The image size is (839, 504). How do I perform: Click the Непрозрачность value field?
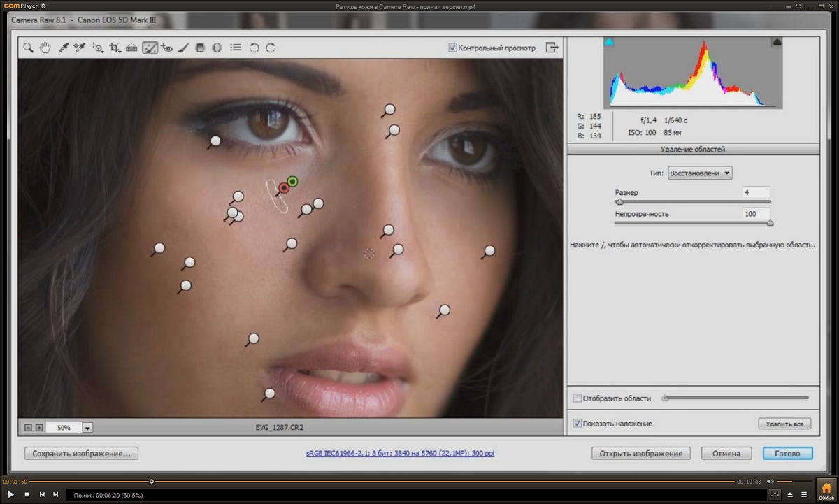[756, 214]
